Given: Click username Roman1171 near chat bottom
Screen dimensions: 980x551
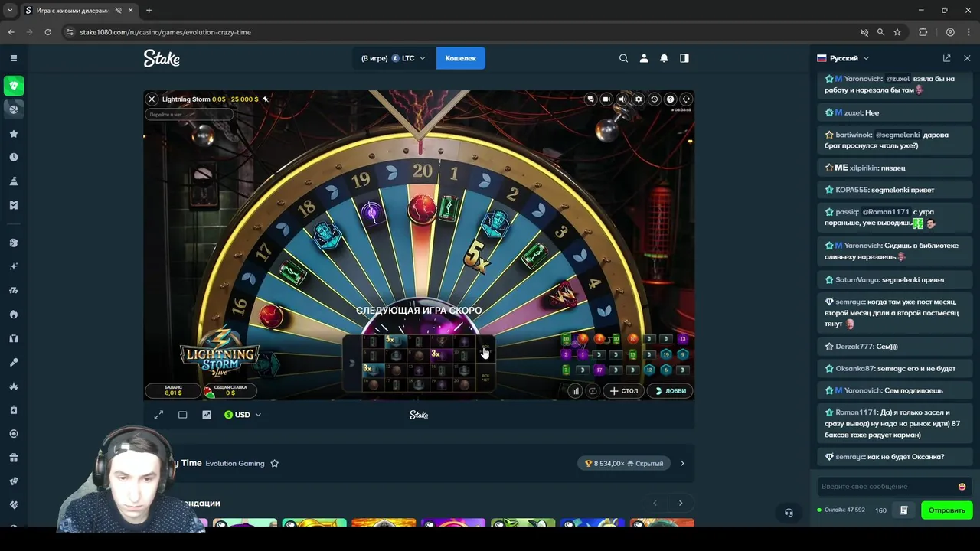Looking at the screenshot, I should pos(856,412).
